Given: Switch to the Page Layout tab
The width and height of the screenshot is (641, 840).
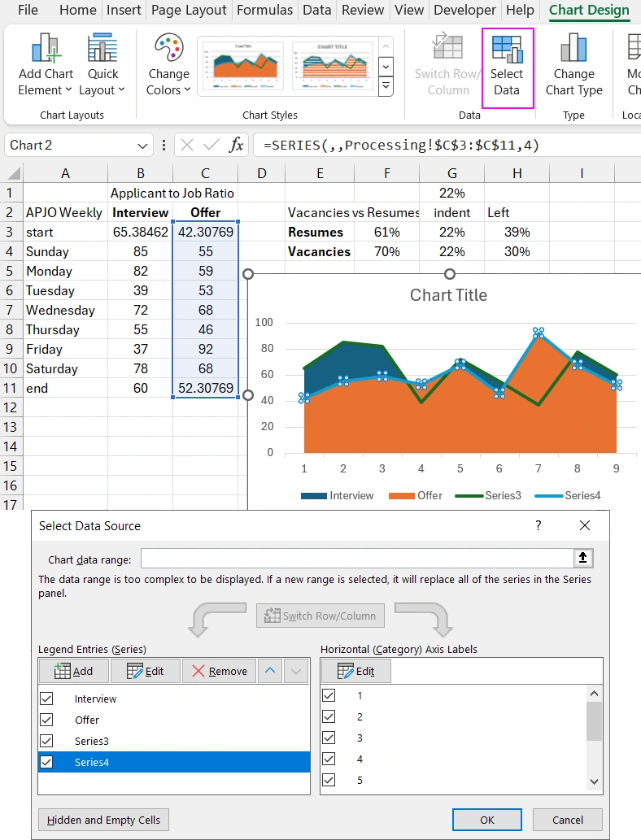Looking at the screenshot, I should click(x=189, y=11).
